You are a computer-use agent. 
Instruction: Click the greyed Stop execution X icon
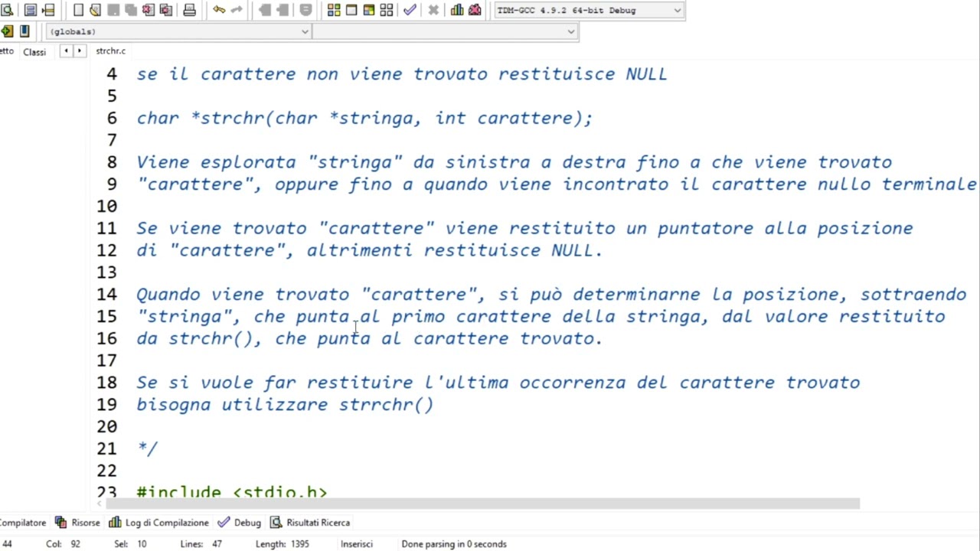[433, 10]
